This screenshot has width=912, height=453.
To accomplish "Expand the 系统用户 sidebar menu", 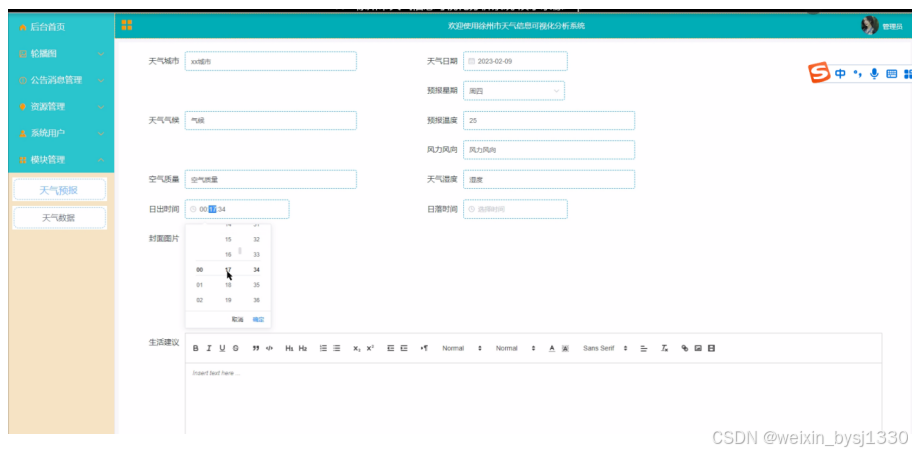I will 61,133.
